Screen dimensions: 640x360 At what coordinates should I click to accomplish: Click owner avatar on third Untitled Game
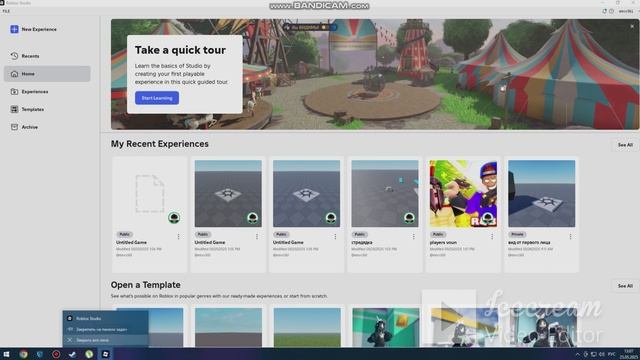(x=331, y=218)
